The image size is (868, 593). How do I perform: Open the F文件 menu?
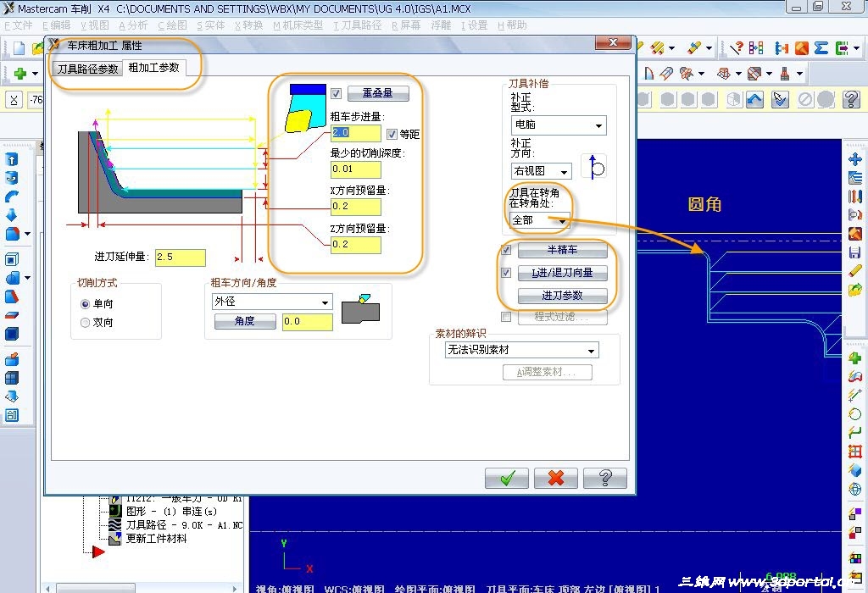(x=19, y=25)
